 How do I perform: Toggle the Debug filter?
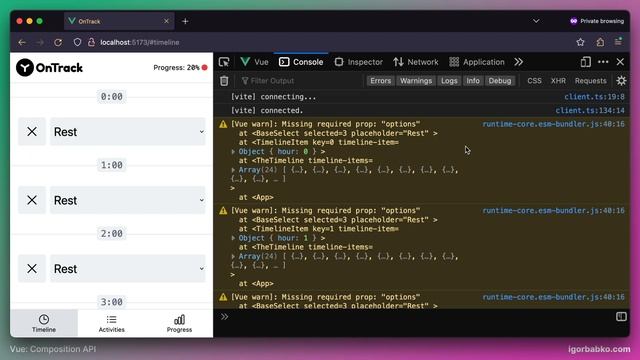tap(500, 81)
